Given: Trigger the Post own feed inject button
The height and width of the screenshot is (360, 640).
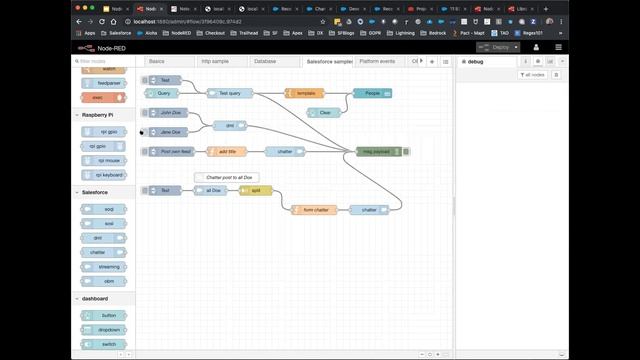Looking at the screenshot, I should [x=144, y=151].
